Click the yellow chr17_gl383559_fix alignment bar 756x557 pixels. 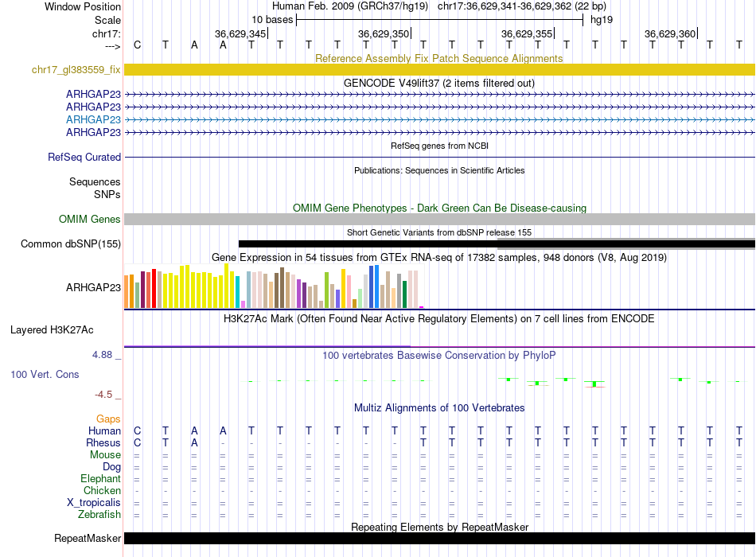pyautogui.click(x=439, y=70)
